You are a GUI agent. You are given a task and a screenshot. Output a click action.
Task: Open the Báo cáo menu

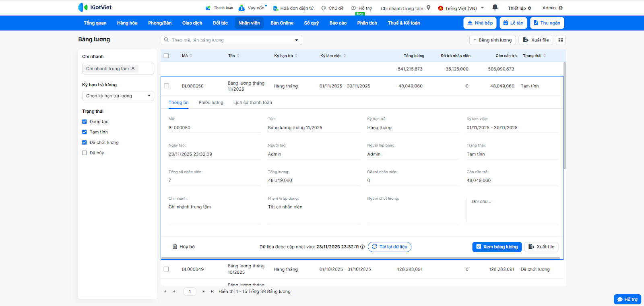point(338,23)
